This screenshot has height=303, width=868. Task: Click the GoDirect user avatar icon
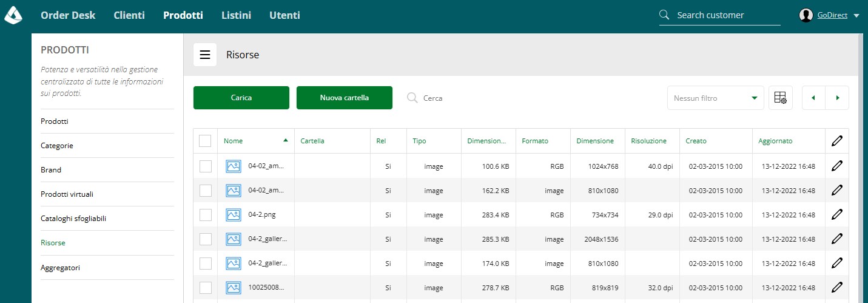(806, 15)
